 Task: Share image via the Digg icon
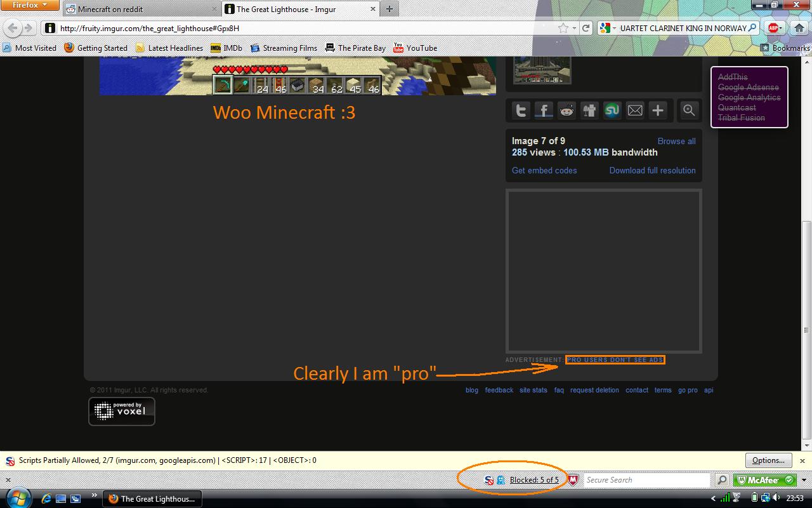(589, 110)
